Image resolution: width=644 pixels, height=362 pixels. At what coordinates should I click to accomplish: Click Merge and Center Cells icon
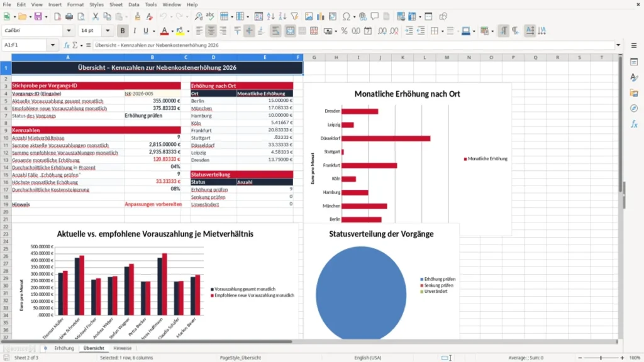coord(290,31)
